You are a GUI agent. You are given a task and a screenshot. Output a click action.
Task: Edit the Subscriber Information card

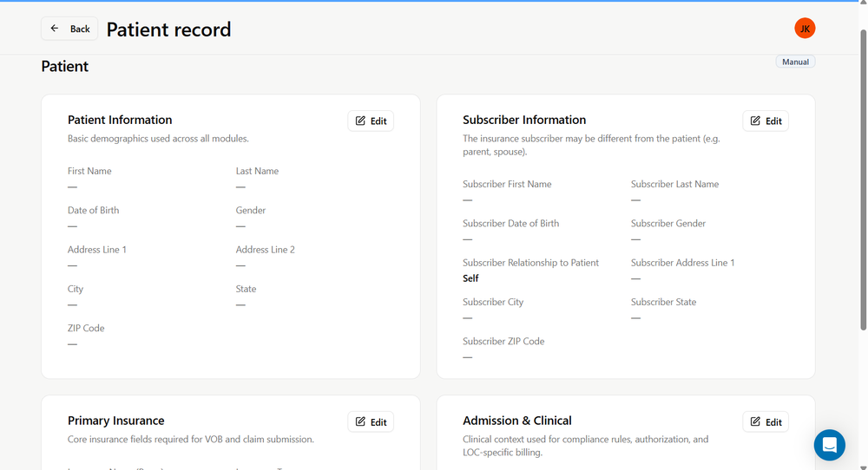[765, 121]
